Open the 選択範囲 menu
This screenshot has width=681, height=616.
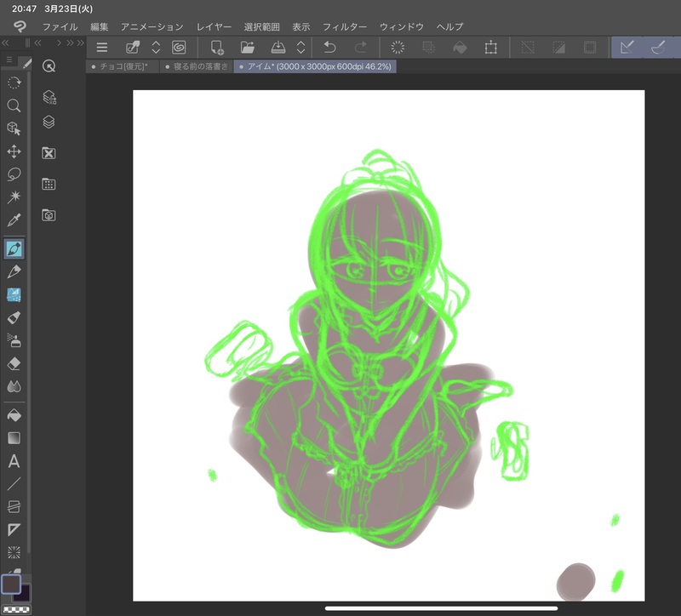(261, 27)
